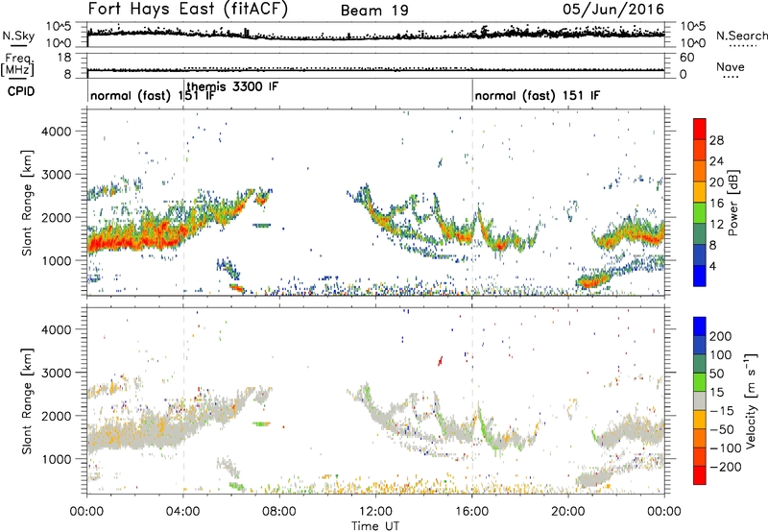The width and height of the screenshot is (768, 532).
Task: Click the red segment below −200 on Velocity colorbar
Action: [700, 475]
